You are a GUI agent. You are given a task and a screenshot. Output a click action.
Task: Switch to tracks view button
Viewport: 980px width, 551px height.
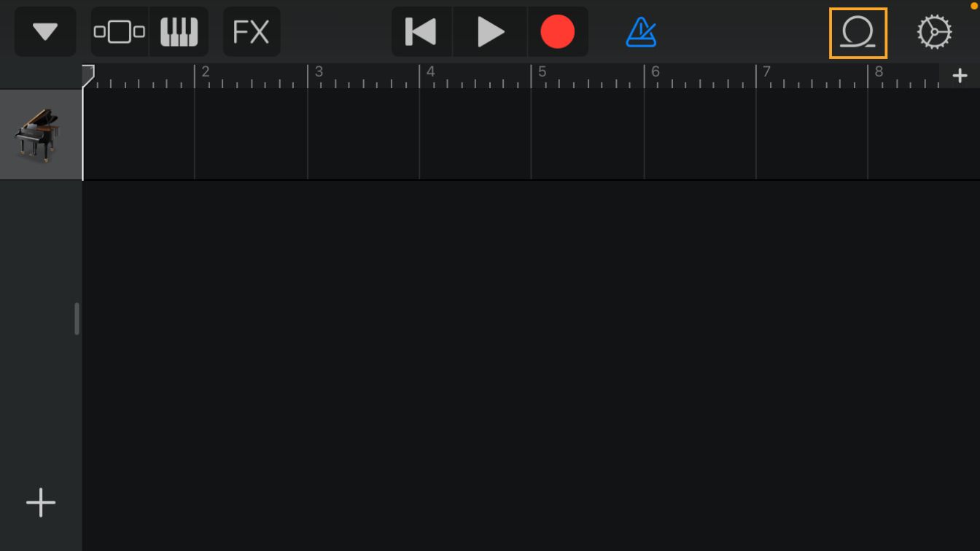[x=120, y=32]
